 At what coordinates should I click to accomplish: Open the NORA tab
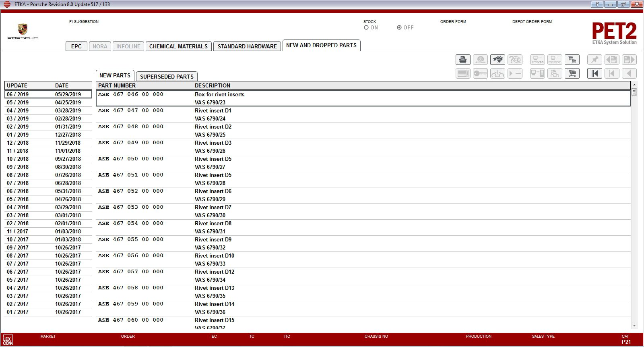pyautogui.click(x=100, y=46)
